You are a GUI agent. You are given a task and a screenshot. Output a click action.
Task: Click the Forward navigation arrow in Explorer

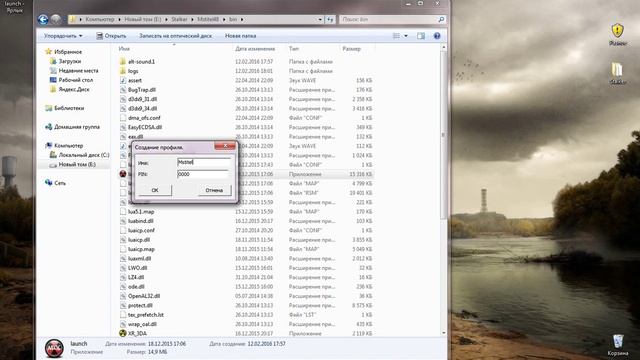click(x=56, y=19)
